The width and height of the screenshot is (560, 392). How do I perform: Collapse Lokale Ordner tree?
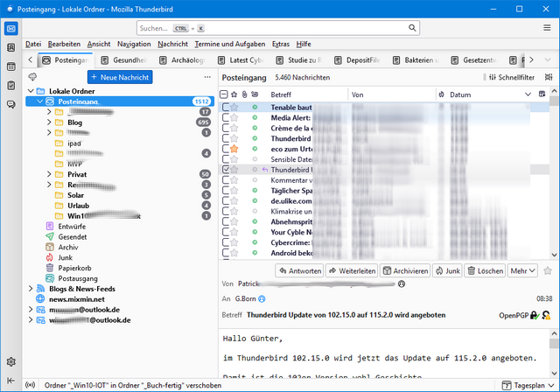pyautogui.click(x=31, y=91)
